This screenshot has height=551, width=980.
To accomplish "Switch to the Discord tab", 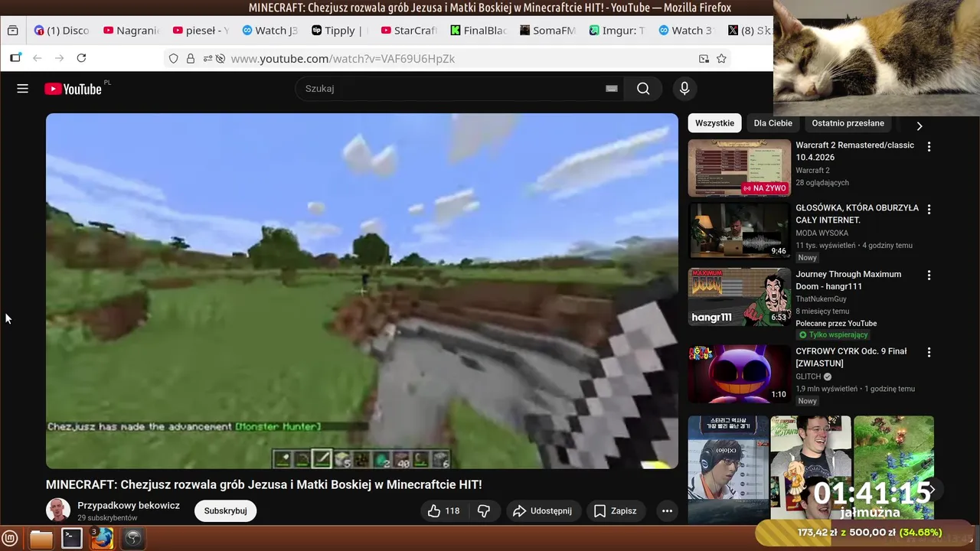I will coord(61,31).
